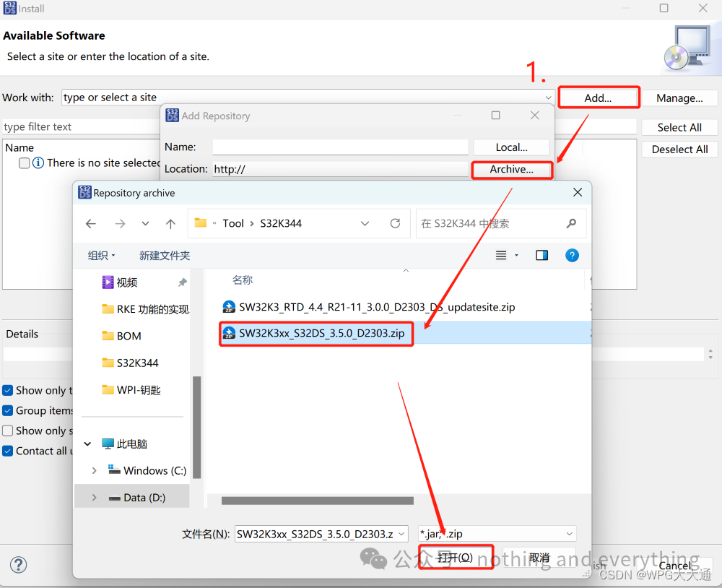Open the address bar path dropdown
This screenshot has height=588, width=722.
[365, 223]
